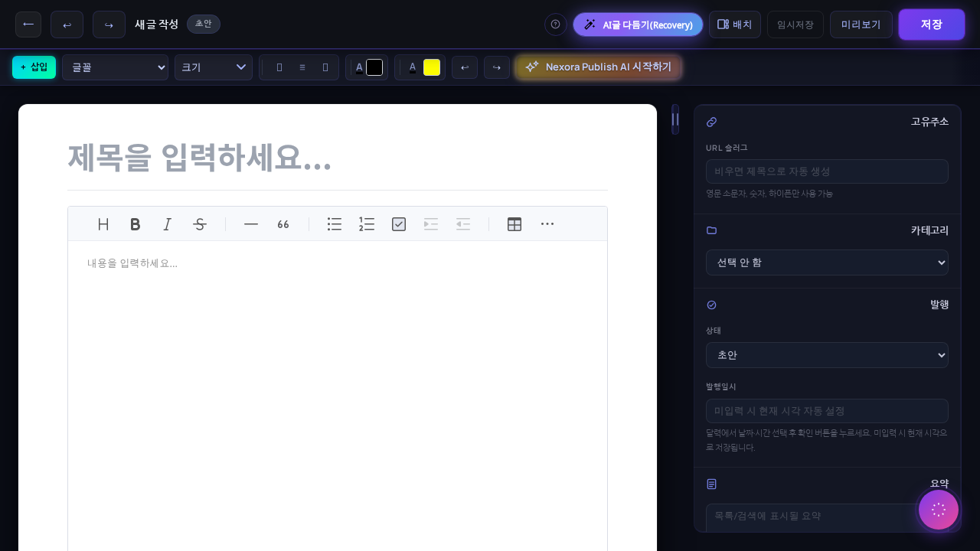Viewport: 980px width, 551px height.
Task: Click the 고유주소 section heading
Action: [929, 122]
